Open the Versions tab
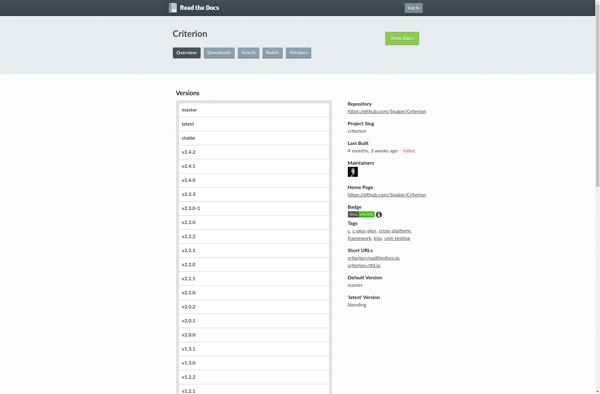The image size is (600, 394). (x=298, y=53)
